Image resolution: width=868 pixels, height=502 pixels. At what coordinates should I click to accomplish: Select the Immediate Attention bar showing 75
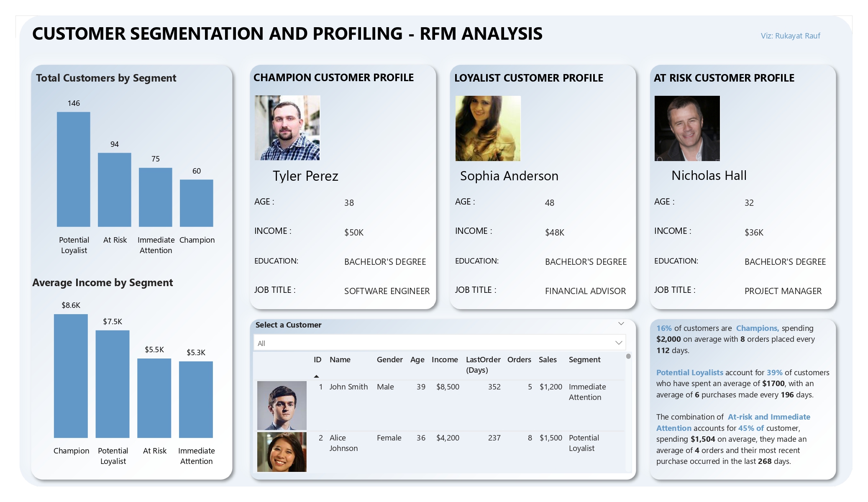(x=156, y=197)
